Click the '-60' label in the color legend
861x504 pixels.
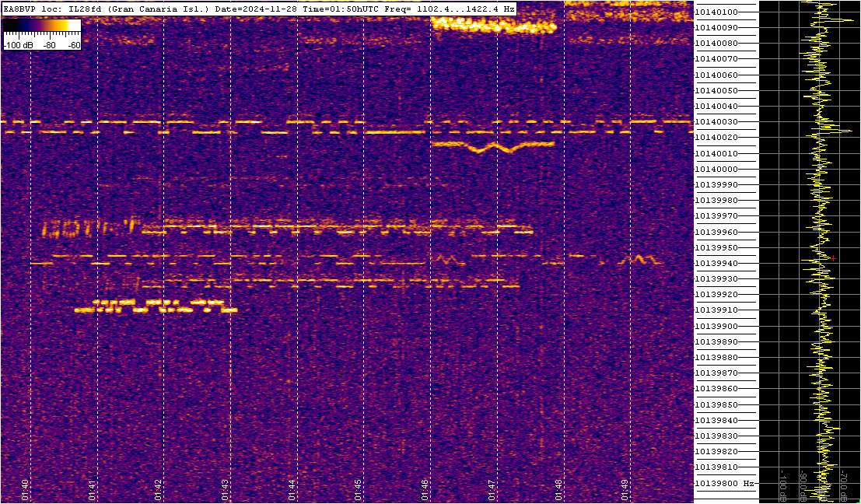(72, 45)
